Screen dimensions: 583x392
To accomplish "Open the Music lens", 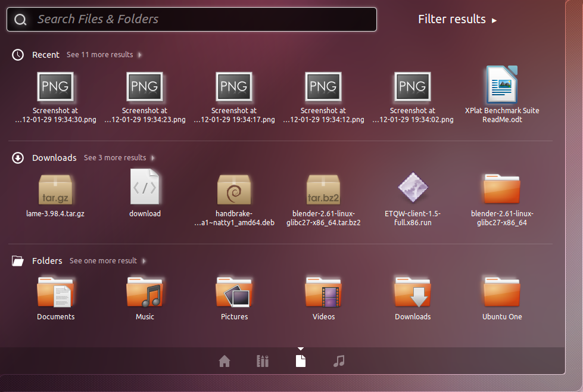I will 339,360.
